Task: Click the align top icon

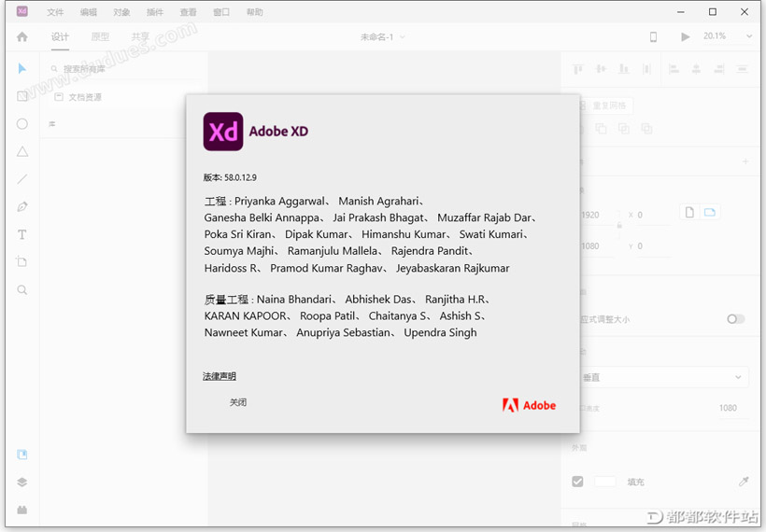Action: click(578, 69)
